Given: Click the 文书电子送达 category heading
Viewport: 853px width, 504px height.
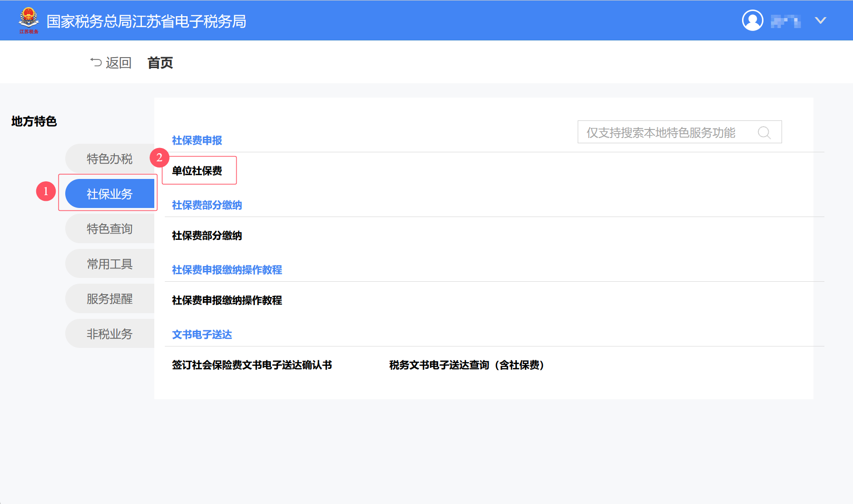Looking at the screenshot, I should click(202, 334).
